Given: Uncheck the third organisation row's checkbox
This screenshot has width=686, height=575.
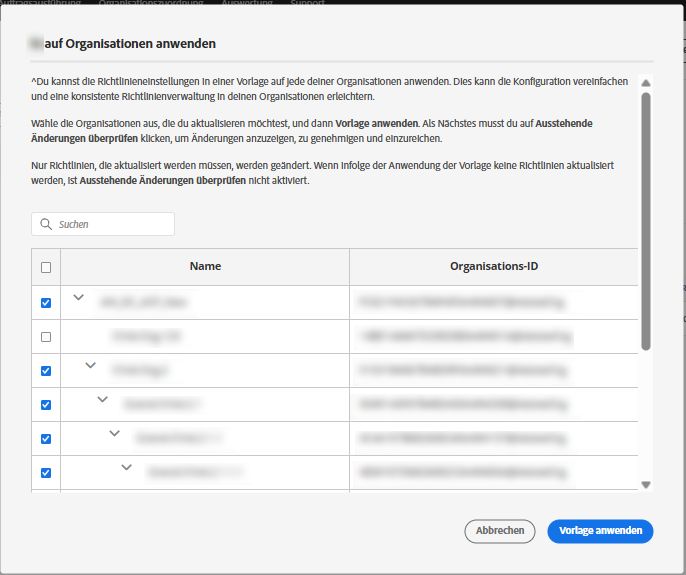Looking at the screenshot, I should pos(46,371).
